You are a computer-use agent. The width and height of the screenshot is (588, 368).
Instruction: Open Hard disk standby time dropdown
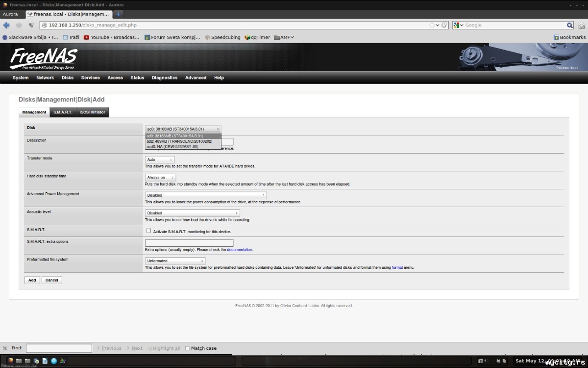pyautogui.click(x=160, y=177)
